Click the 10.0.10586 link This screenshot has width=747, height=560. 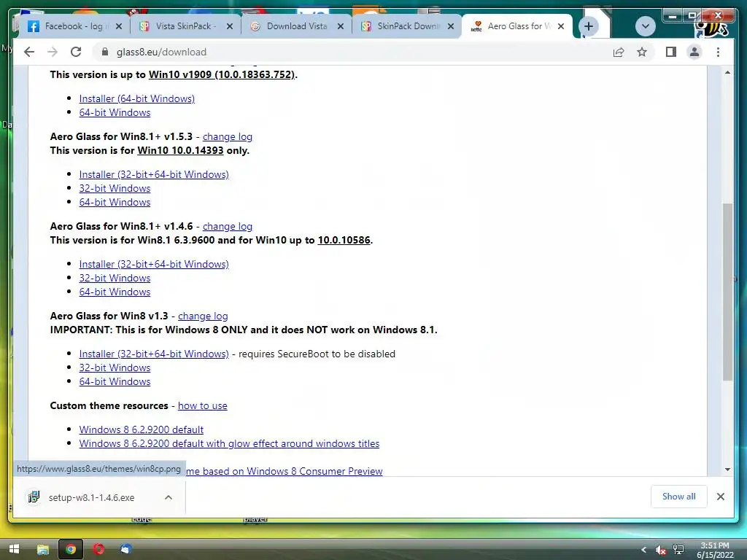[x=344, y=240]
